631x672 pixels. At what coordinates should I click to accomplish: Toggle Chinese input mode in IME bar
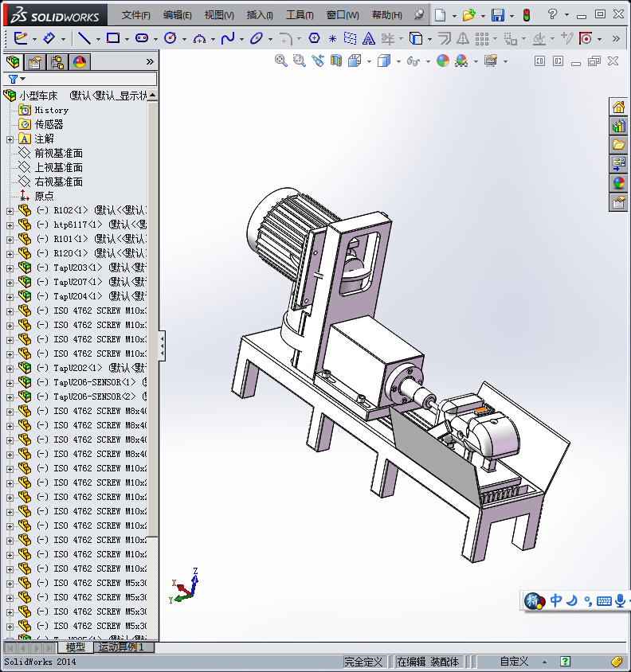pyautogui.click(x=556, y=600)
